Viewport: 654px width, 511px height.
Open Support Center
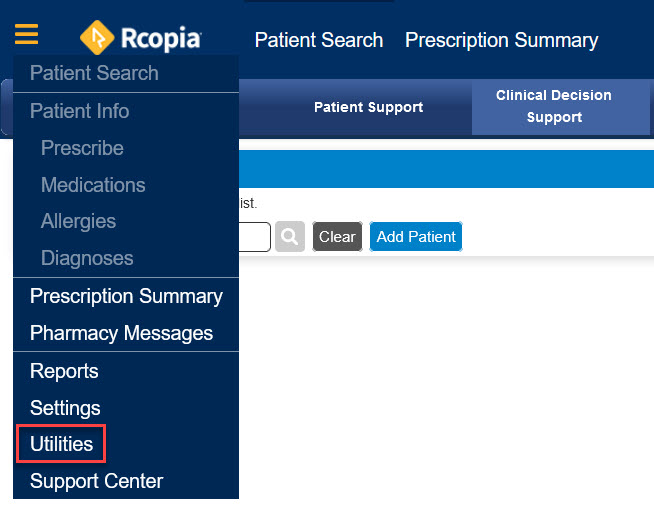pos(96,481)
